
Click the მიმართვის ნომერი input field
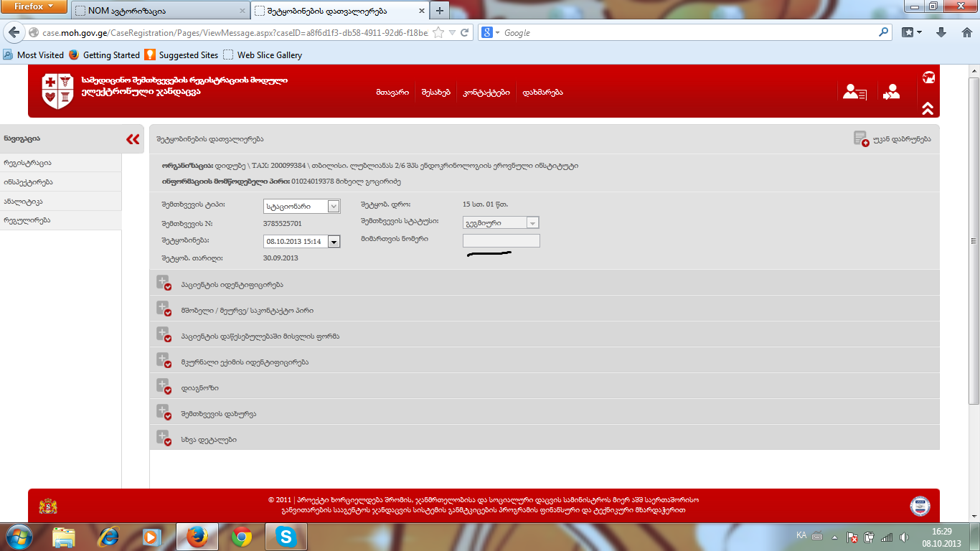(501, 241)
